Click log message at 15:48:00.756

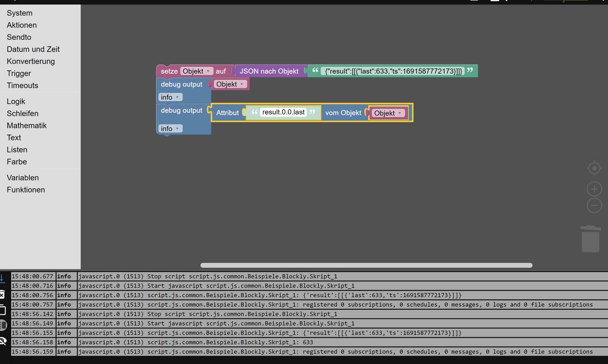coord(343,295)
